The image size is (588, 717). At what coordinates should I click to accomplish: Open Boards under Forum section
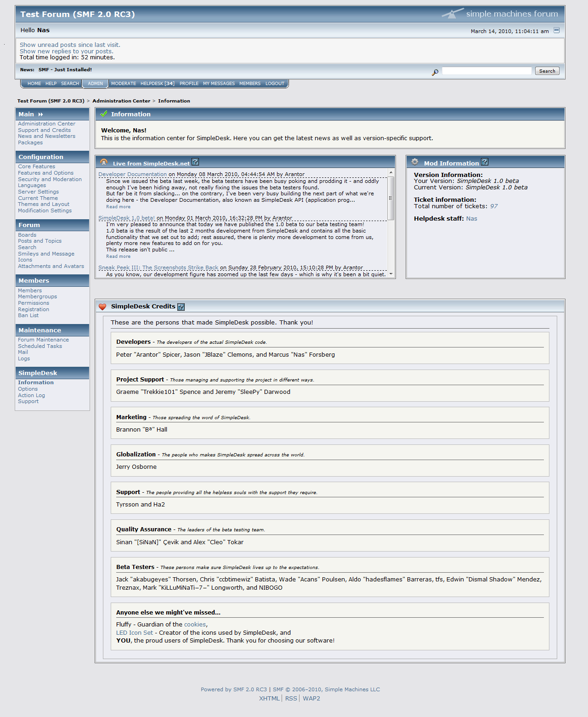pyautogui.click(x=27, y=235)
